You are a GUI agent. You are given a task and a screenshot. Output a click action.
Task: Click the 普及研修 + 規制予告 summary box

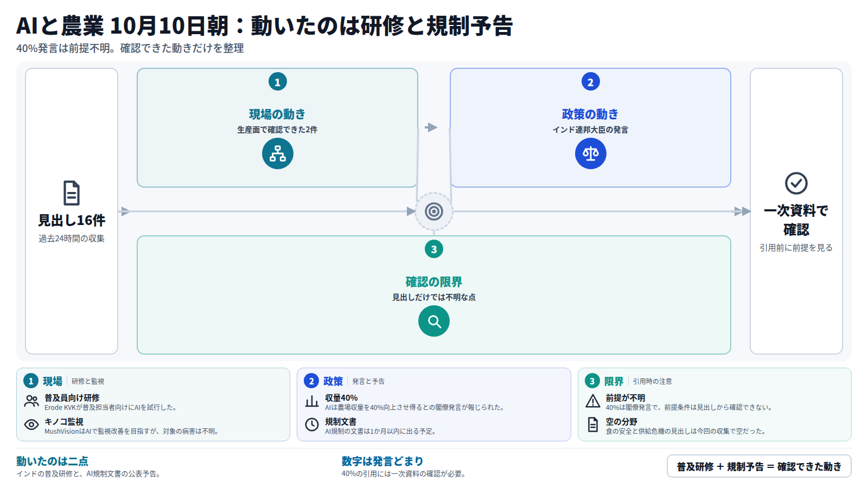tap(759, 466)
